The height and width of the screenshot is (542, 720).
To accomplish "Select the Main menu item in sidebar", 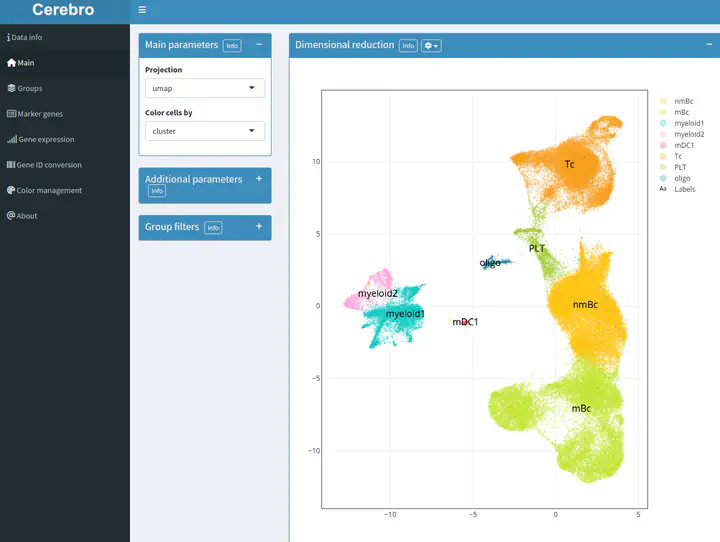I will pos(25,63).
